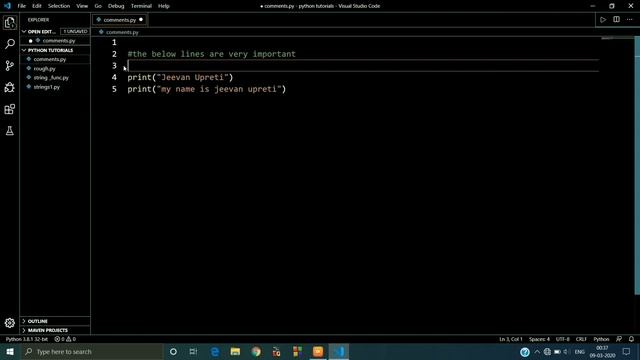This screenshot has width=640, height=360.
Task: Open the editor More Actions ellipsis
Action: point(629,20)
